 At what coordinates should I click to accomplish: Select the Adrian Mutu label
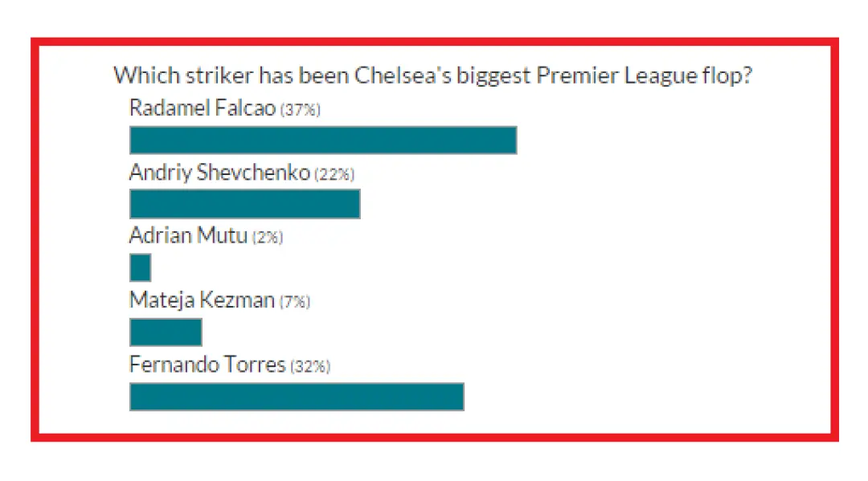[x=188, y=235]
